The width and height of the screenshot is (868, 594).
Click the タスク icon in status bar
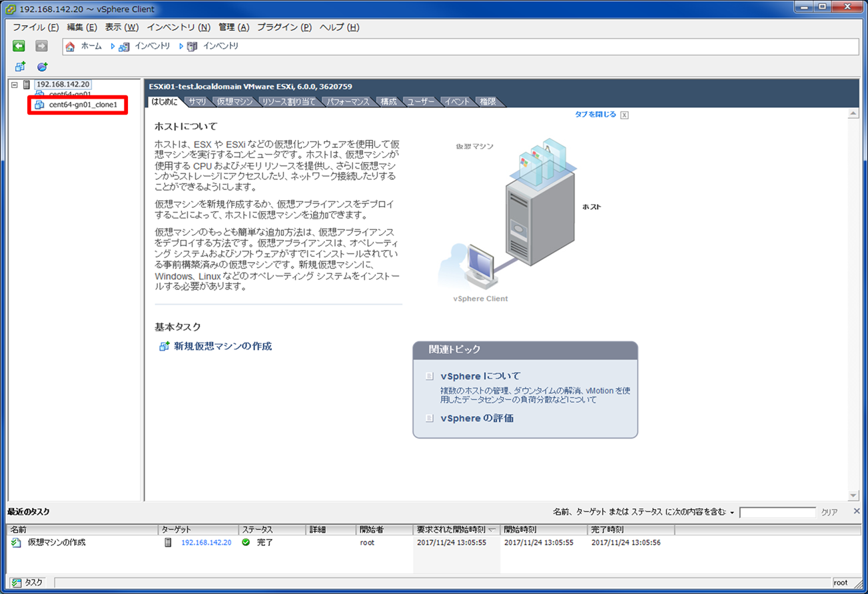click(17, 583)
